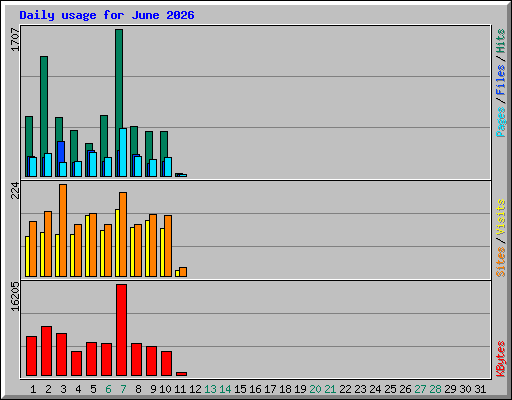512x400 pixels.
Task: Click the red KBytes bar for day 10
Action: [x=166, y=363]
